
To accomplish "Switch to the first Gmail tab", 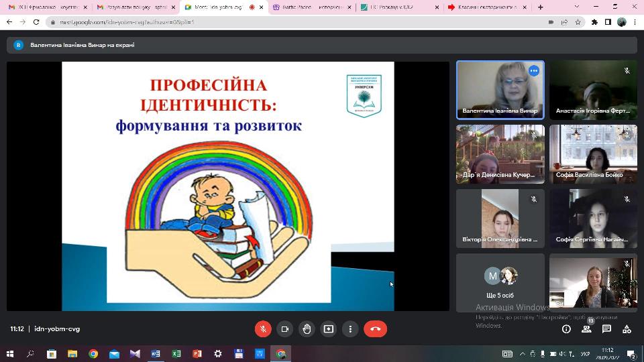I will 48,7.
